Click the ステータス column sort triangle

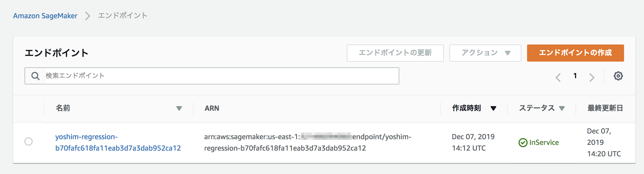pos(562,108)
